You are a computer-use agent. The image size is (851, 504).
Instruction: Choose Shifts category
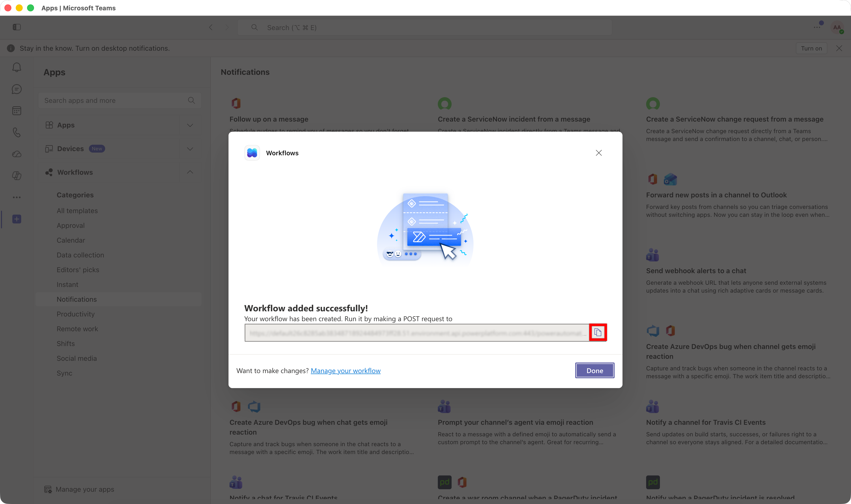(x=65, y=344)
